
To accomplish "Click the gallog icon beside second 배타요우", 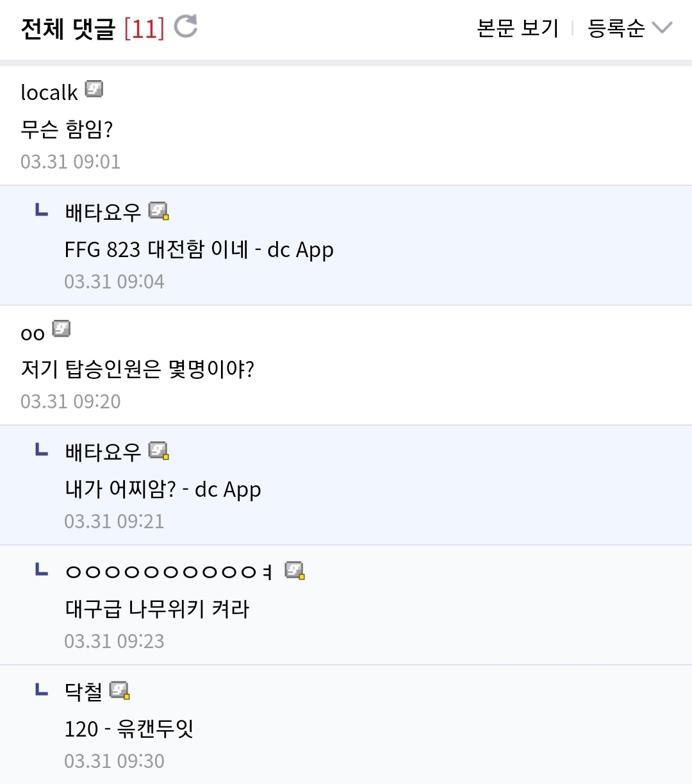I will pos(158,451).
